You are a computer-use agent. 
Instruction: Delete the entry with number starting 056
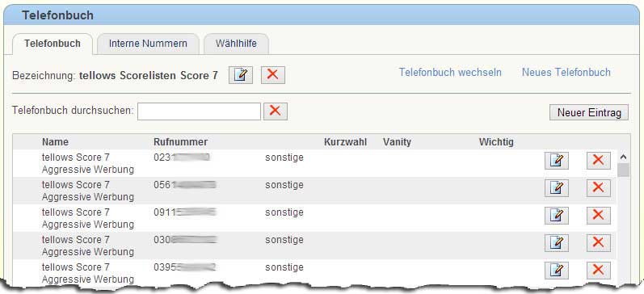point(599,188)
